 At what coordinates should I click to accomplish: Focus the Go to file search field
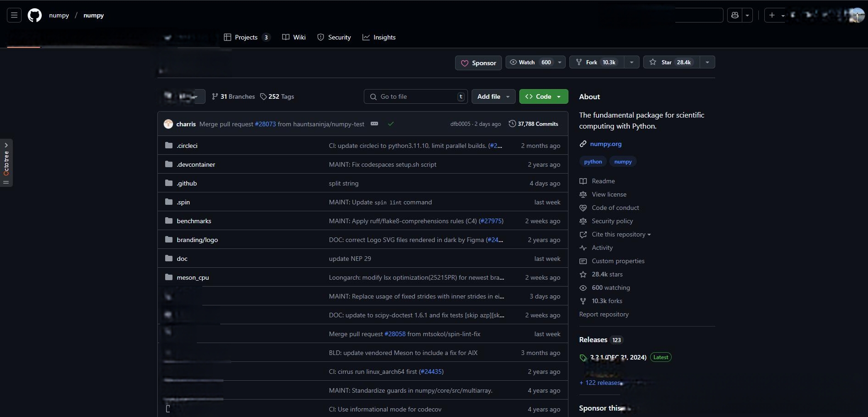416,96
